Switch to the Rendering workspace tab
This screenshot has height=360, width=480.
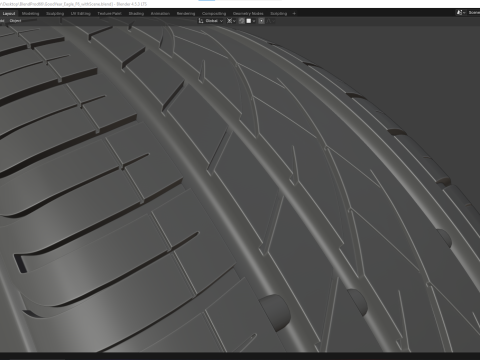point(186,14)
